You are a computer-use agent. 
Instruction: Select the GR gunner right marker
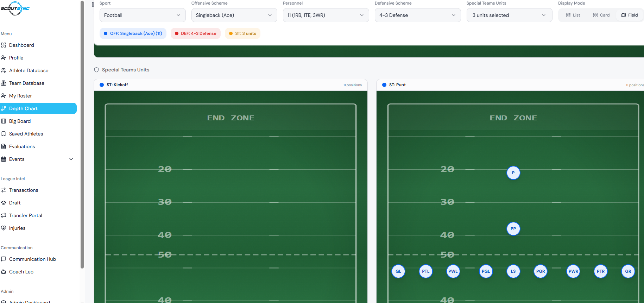point(628,271)
